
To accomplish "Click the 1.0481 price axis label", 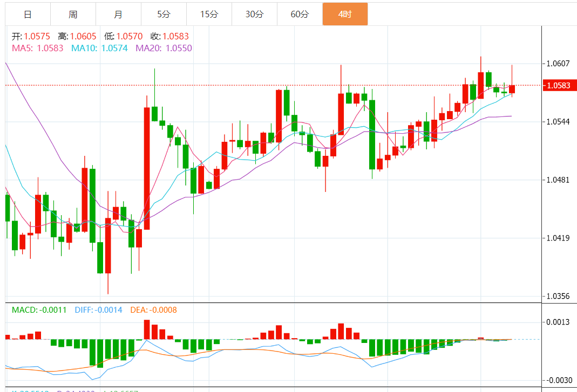I will tap(558, 180).
